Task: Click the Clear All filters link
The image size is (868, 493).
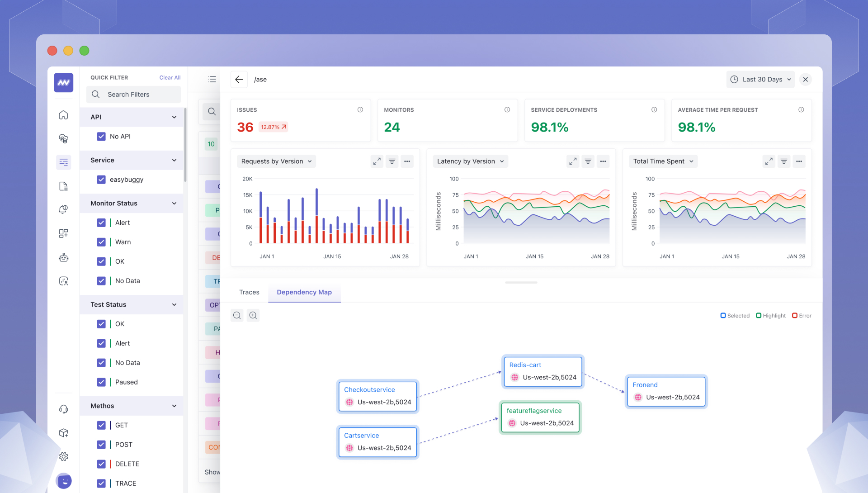Action: pos(170,77)
